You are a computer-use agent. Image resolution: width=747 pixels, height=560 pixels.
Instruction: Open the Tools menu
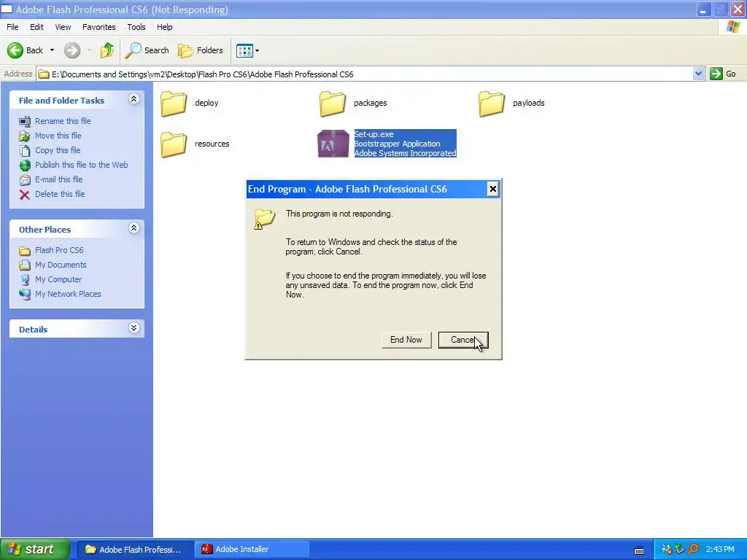[136, 27]
